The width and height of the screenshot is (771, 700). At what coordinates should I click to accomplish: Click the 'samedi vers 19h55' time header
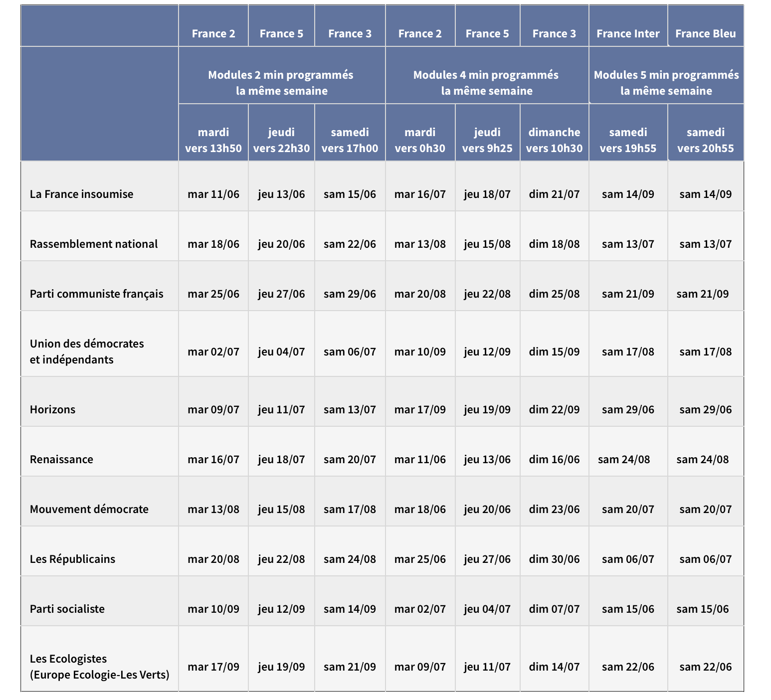[x=628, y=140]
